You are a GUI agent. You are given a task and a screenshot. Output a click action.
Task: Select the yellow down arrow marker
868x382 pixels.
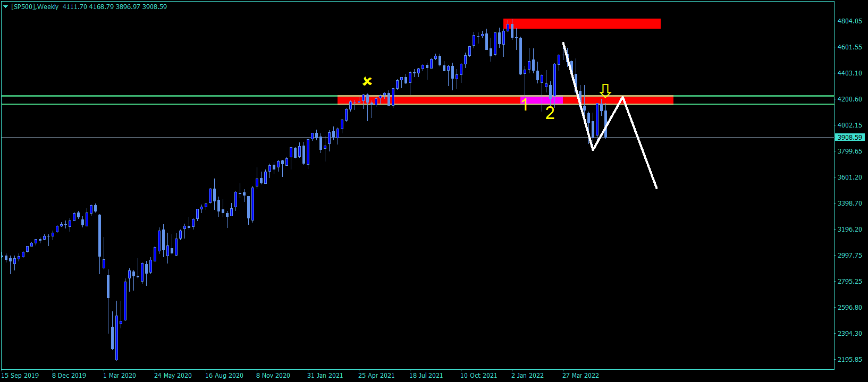pos(605,91)
